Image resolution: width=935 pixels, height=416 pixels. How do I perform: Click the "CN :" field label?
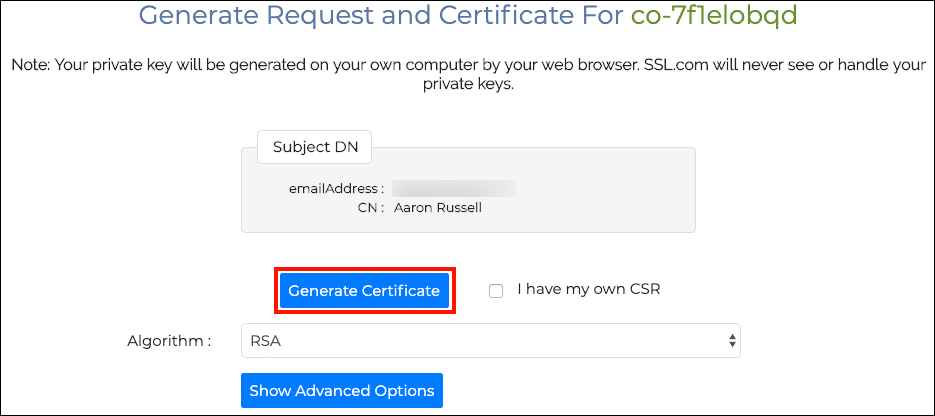click(370, 208)
